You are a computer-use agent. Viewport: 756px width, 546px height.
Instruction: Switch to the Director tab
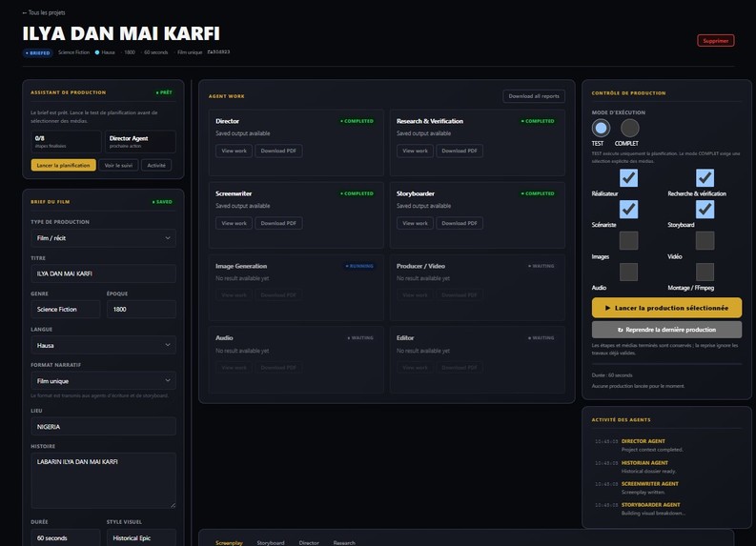309,542
